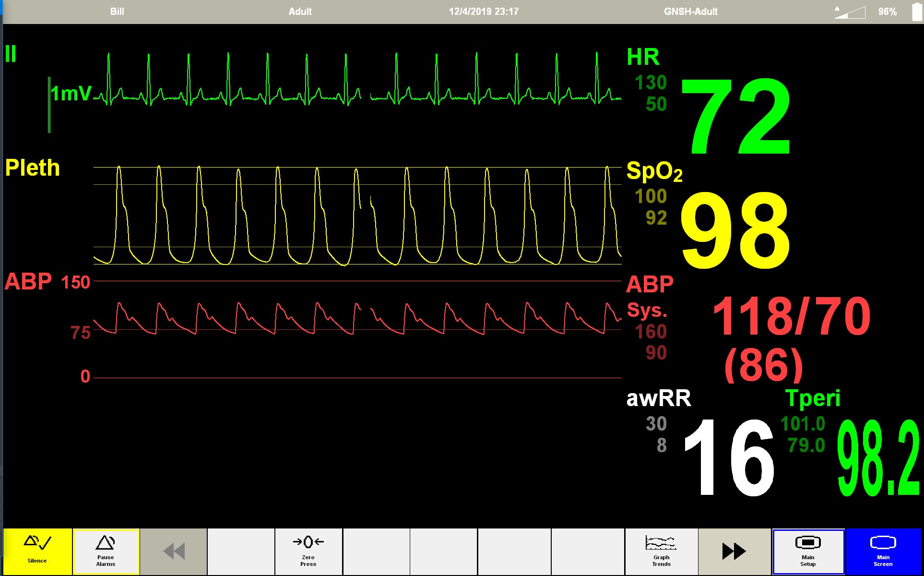The height and width of the screenshot is (576, 924).
Task: Select the SpO2 reading 98
Action: click(x=735, y=230)
